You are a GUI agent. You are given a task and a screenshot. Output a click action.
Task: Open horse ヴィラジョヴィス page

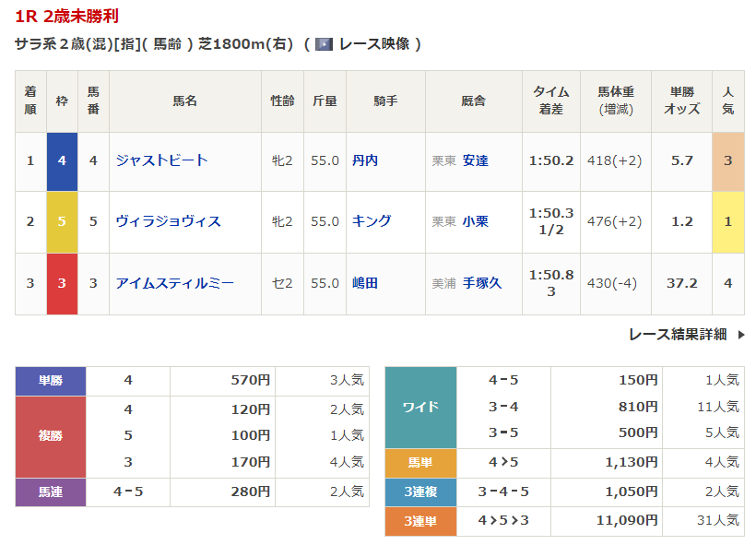(x=168, y=221)
